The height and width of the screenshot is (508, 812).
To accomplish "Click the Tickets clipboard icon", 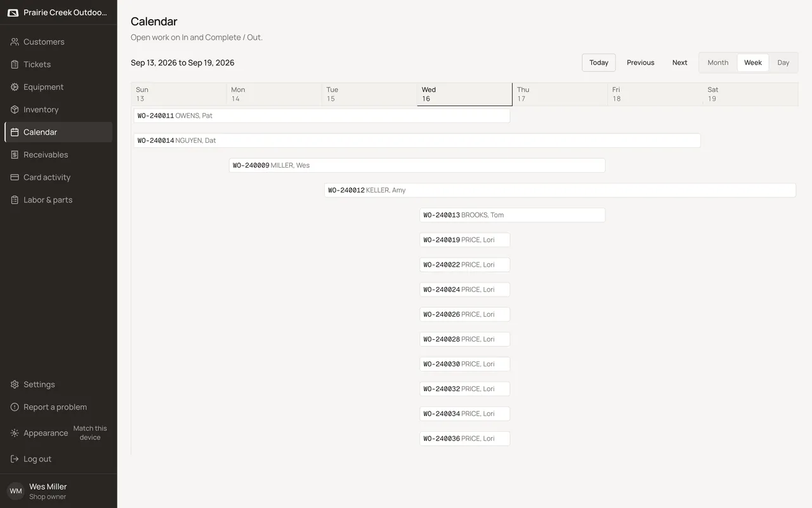I will 15,64.
